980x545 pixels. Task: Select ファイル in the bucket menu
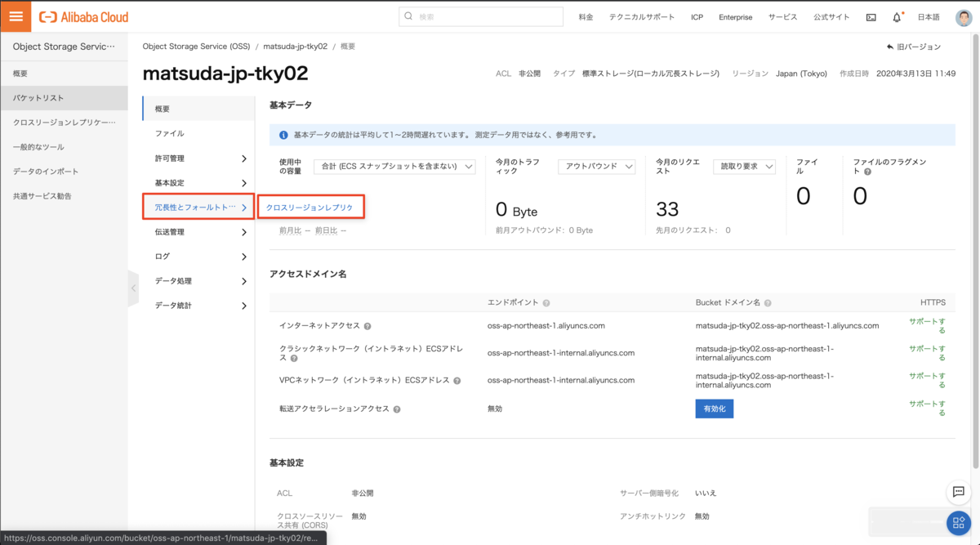click(170, 133)
